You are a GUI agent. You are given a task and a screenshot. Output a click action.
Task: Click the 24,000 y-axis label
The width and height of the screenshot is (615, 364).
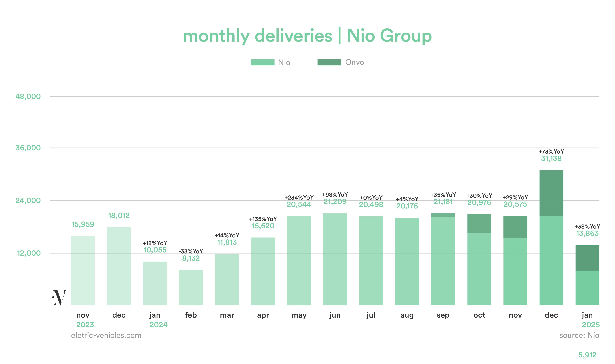point(28,201)
